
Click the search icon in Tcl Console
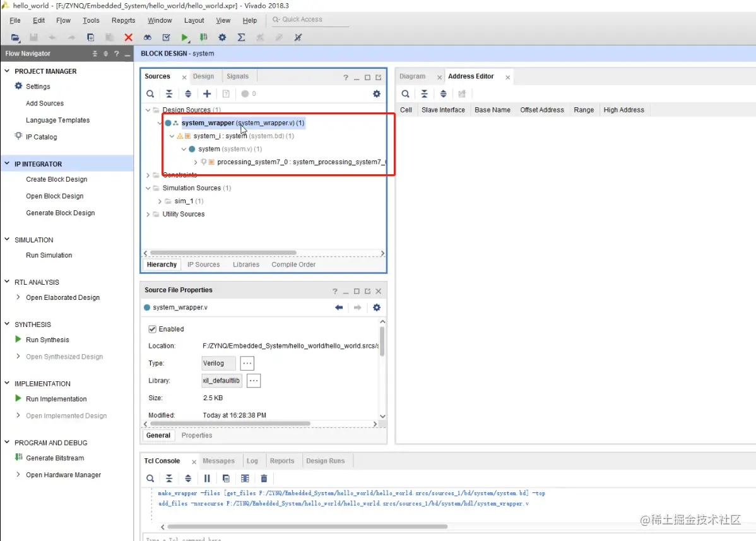click(150, 479)
